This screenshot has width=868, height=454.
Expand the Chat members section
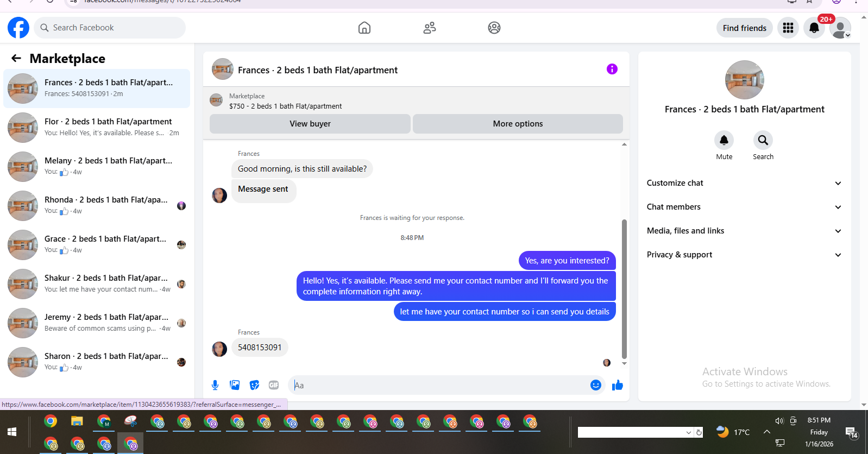(x=744, y=207)
